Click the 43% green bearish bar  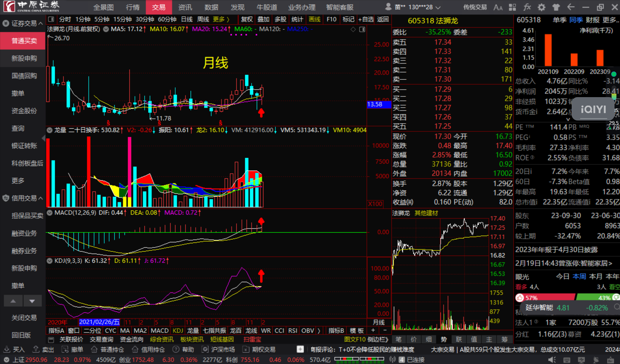coord(598,298)
